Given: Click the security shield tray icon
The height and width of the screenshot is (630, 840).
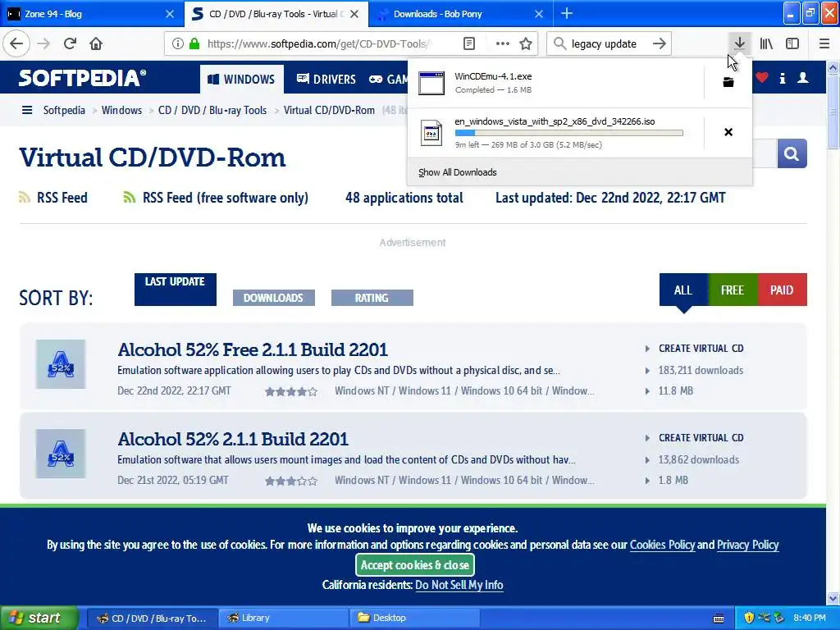Looking at the screenshot, I should [x=748, y=619].
